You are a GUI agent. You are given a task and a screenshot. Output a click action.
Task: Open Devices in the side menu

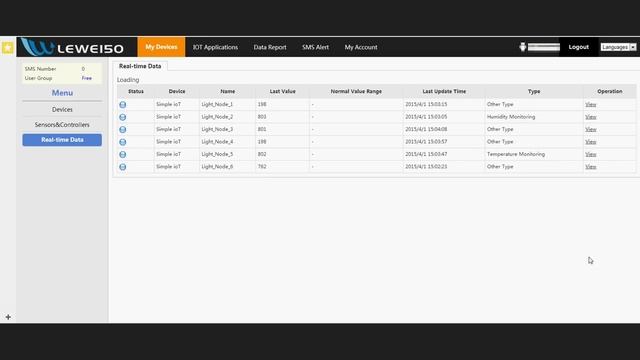tap(62, 109)
